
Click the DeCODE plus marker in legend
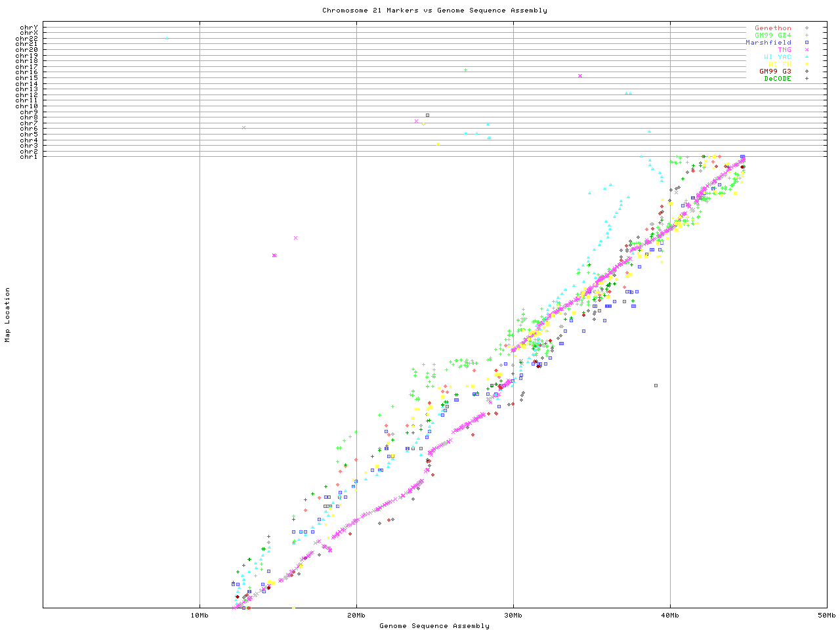tap(807, 79)
